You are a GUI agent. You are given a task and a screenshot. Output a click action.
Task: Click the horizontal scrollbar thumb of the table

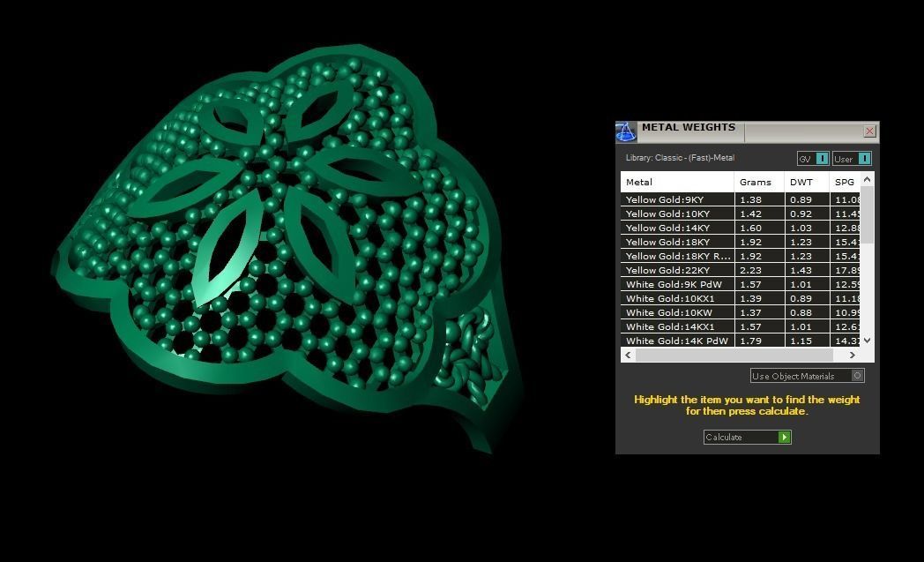click(734, 355)
